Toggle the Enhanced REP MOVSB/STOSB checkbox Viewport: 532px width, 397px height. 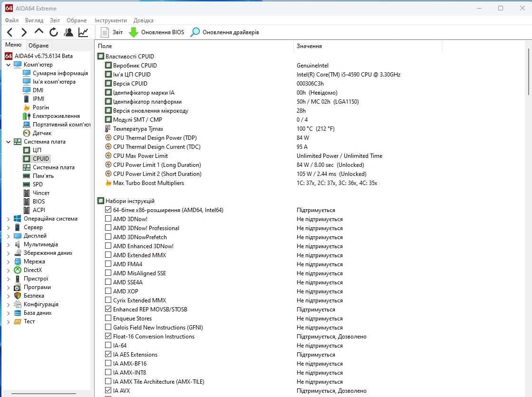(x=108, y=309)
